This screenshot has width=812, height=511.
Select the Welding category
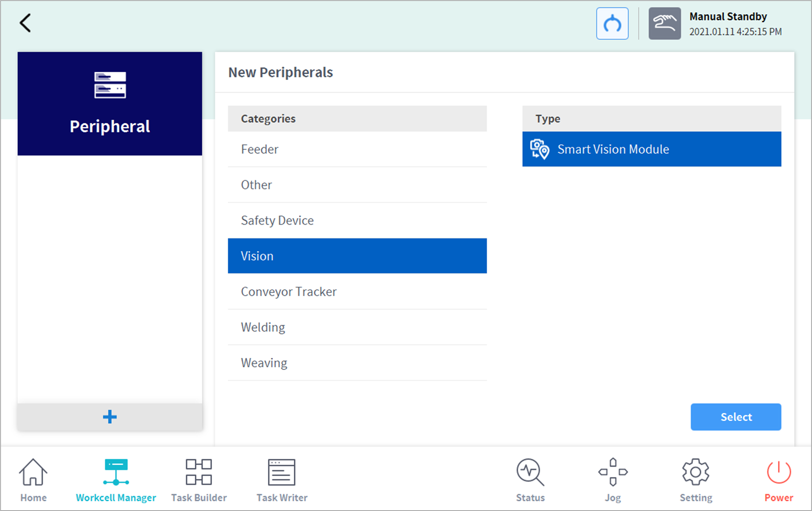pyautogui.click(x=357, y=327)
